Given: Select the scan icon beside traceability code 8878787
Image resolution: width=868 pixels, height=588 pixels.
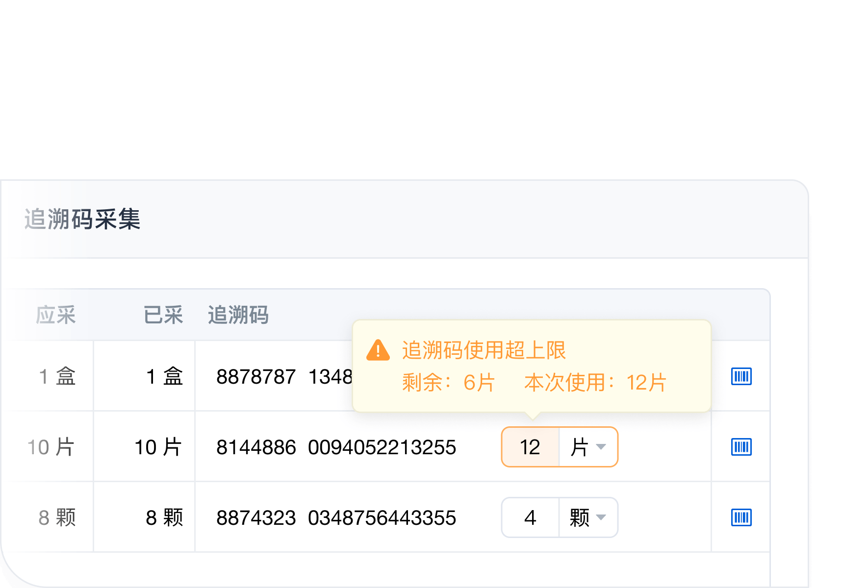Looking at the screenshot, I should pos(741,376).
